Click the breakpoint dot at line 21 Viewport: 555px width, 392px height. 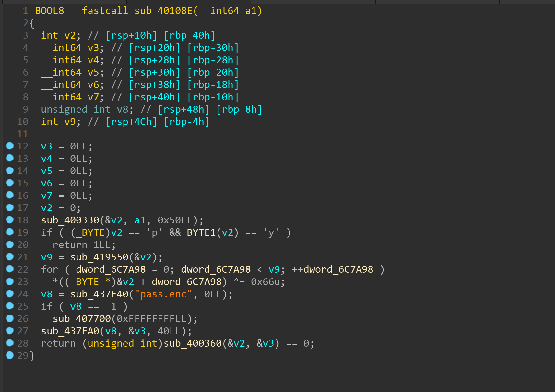pyautogui.click(x=10, y=257)
